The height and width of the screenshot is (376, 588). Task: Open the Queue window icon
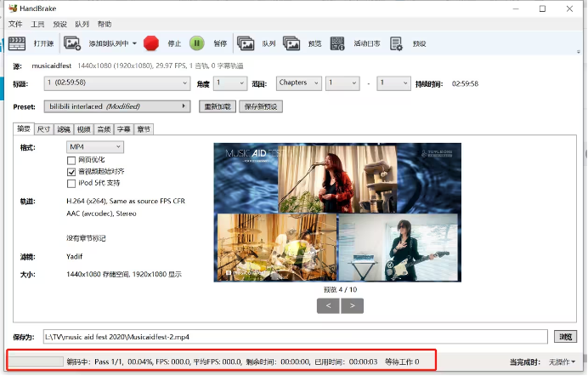(x=246, y=43)
